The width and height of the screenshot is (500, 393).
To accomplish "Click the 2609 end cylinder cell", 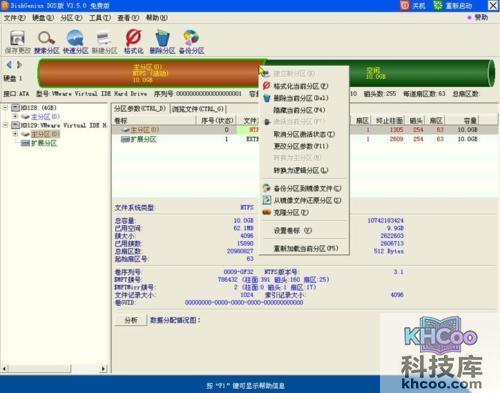I will (x=396, y=139).
